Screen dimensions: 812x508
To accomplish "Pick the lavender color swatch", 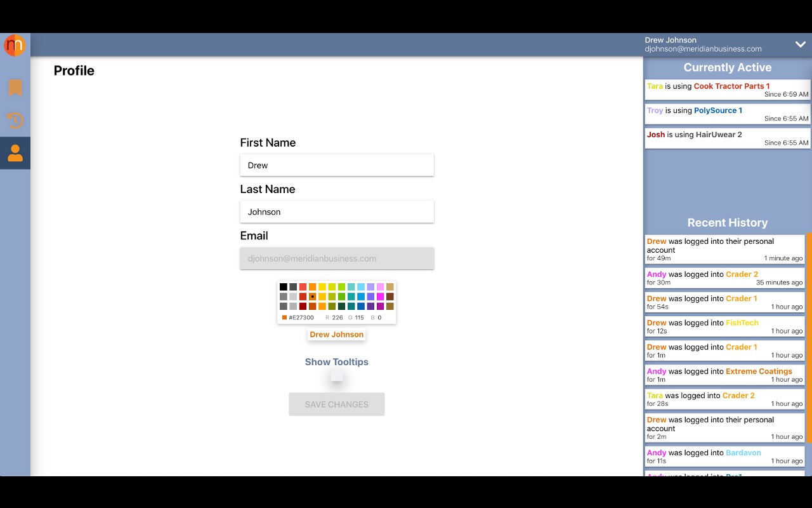I will 370,287.
